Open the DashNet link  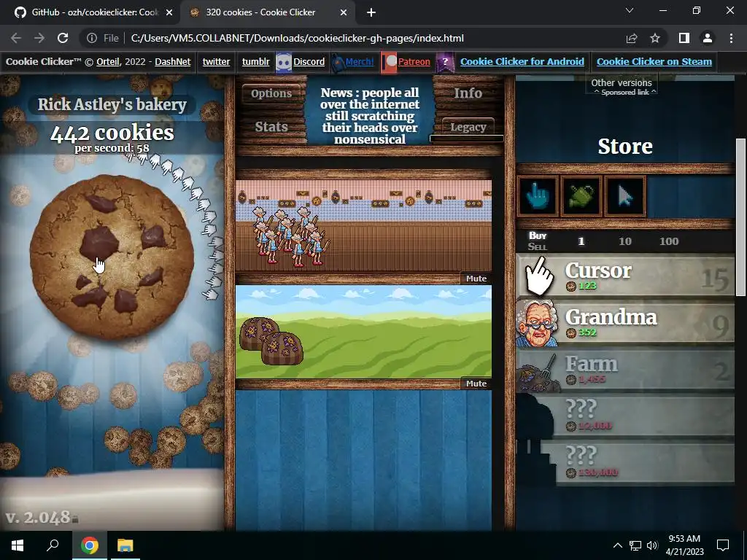(x=172, y=61)
